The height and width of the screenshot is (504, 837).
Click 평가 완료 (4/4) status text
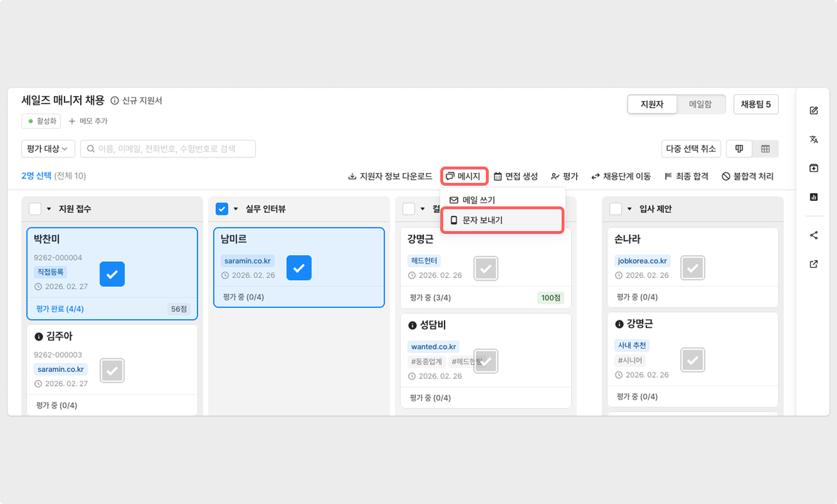coord(60,309)
